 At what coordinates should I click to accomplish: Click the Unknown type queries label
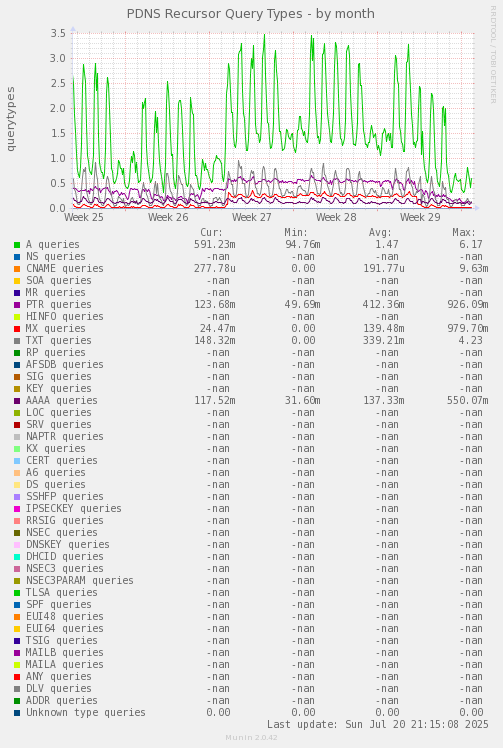(86, 713)
